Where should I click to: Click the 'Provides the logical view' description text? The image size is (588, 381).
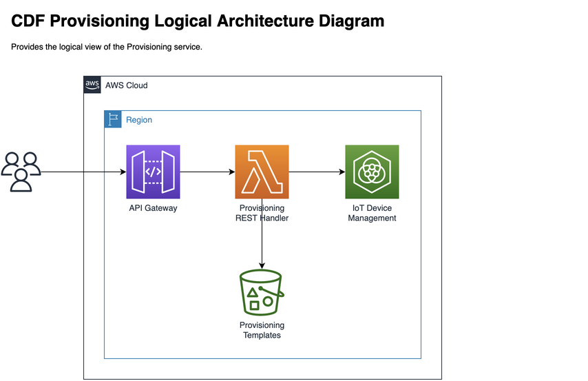[x=107, y=47]
